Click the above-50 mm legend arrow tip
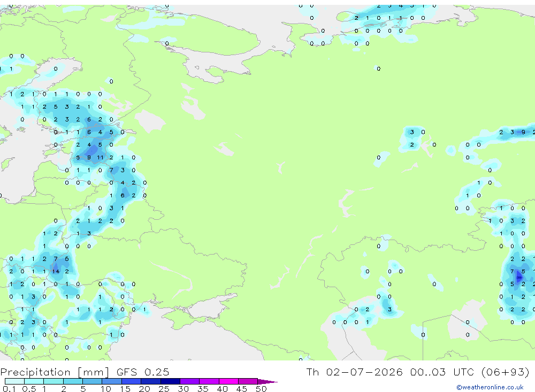This screenshot has width=535, height=392. pos(267,381)
